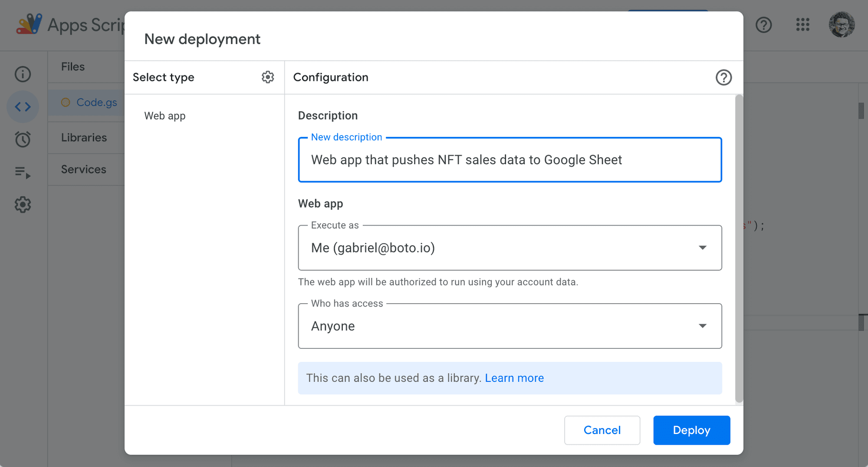
Task: Open the Select type gear icon
Action: 268,77
